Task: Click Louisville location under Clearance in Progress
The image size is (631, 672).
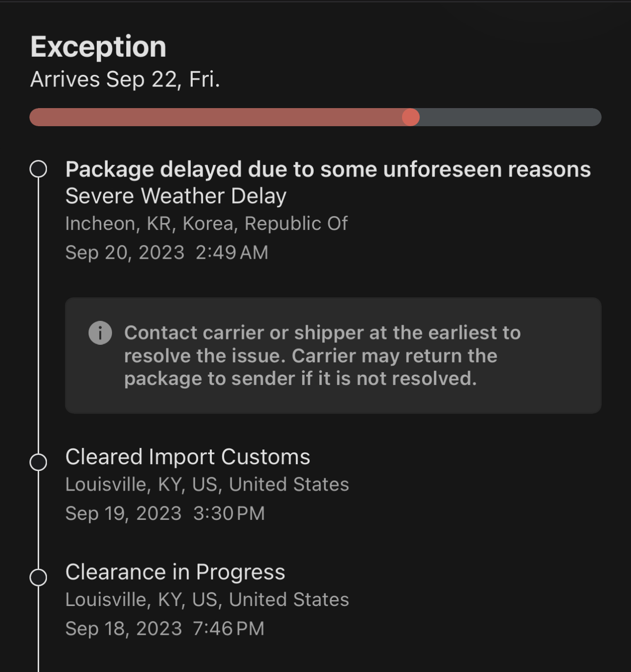Action: click(207, 600)
